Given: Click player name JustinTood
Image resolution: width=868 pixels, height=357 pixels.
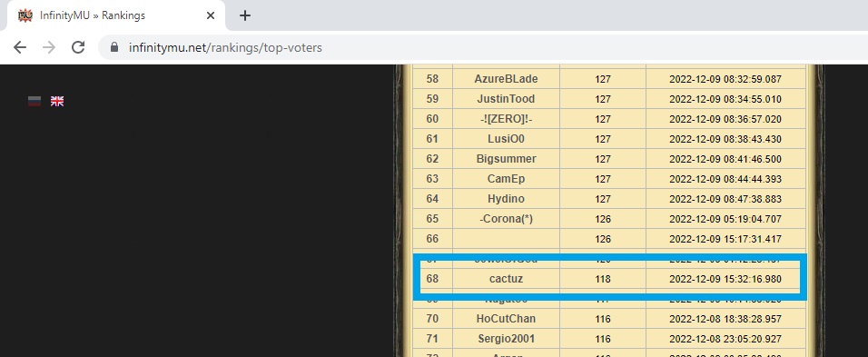Looking at the screenshot, I should 506,99.
